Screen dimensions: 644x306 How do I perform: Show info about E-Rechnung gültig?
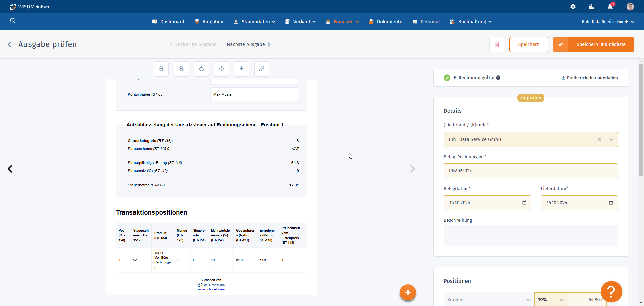(x=498, y=78)
